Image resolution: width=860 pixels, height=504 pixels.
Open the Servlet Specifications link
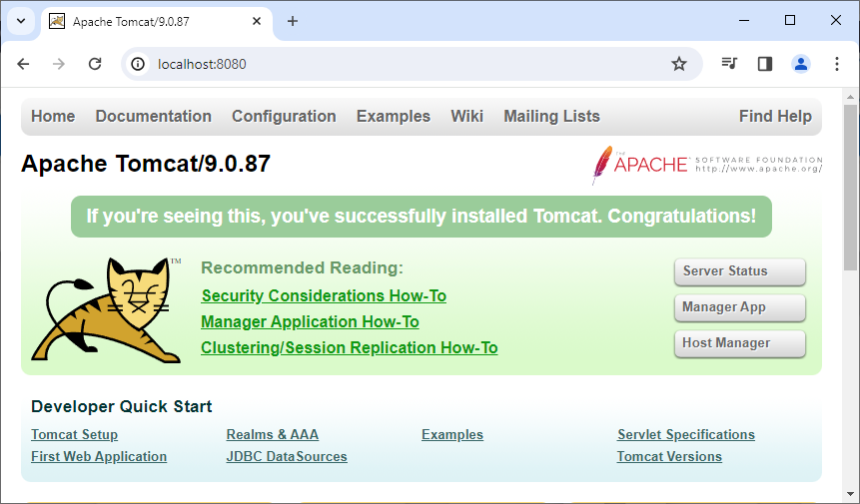click(x=686, y=434)
